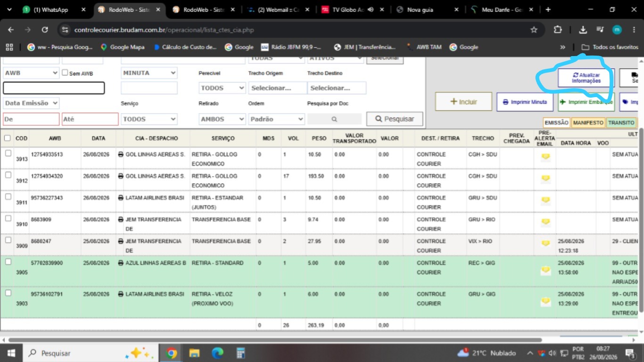Check the row for code 3905

(x=8, y=262)
